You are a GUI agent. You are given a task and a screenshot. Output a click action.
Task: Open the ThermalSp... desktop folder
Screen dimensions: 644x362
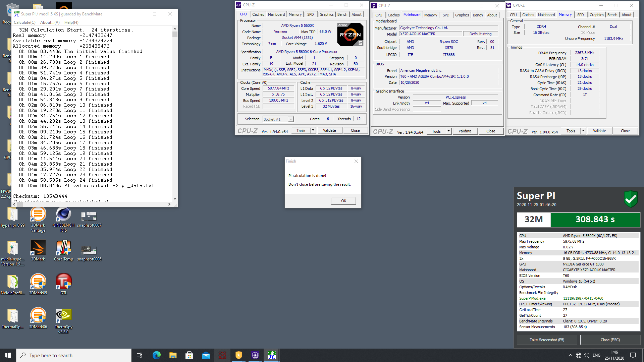pos(12,318)
